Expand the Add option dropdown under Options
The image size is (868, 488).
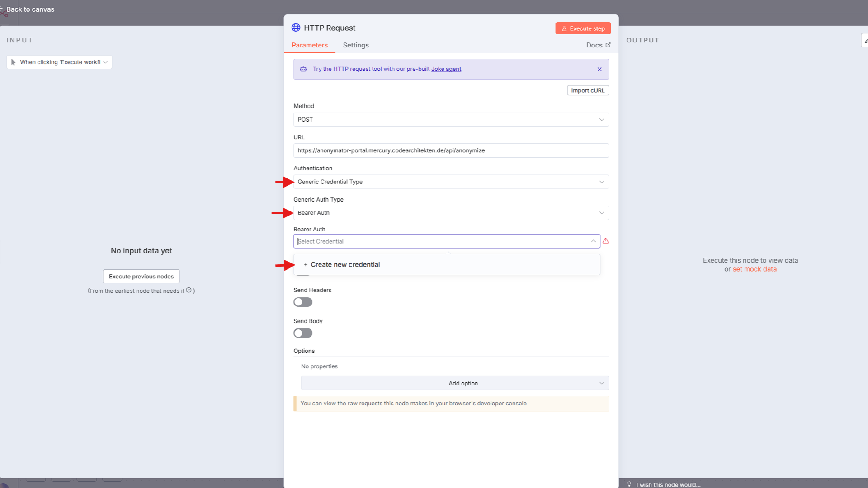(463, 383)
